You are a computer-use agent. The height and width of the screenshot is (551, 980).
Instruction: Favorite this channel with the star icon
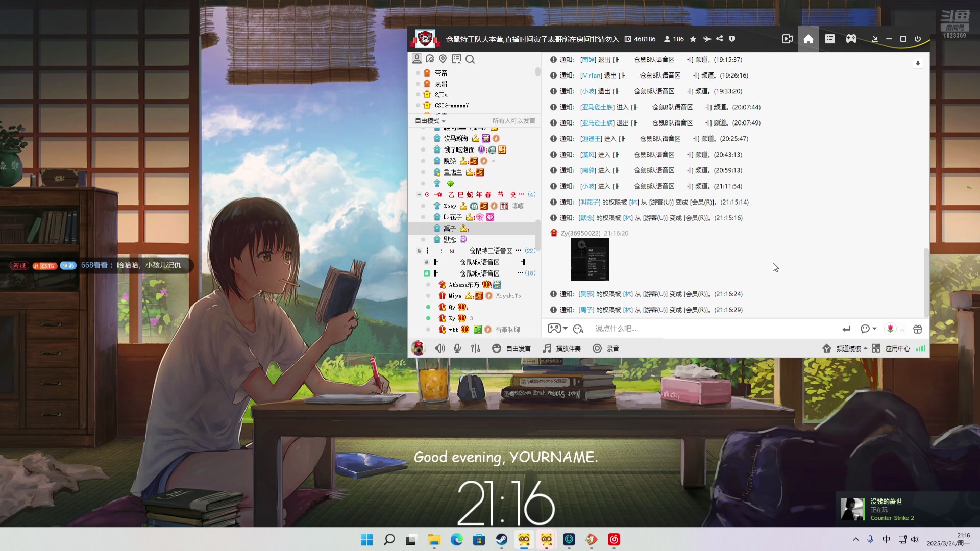[693, 39]
